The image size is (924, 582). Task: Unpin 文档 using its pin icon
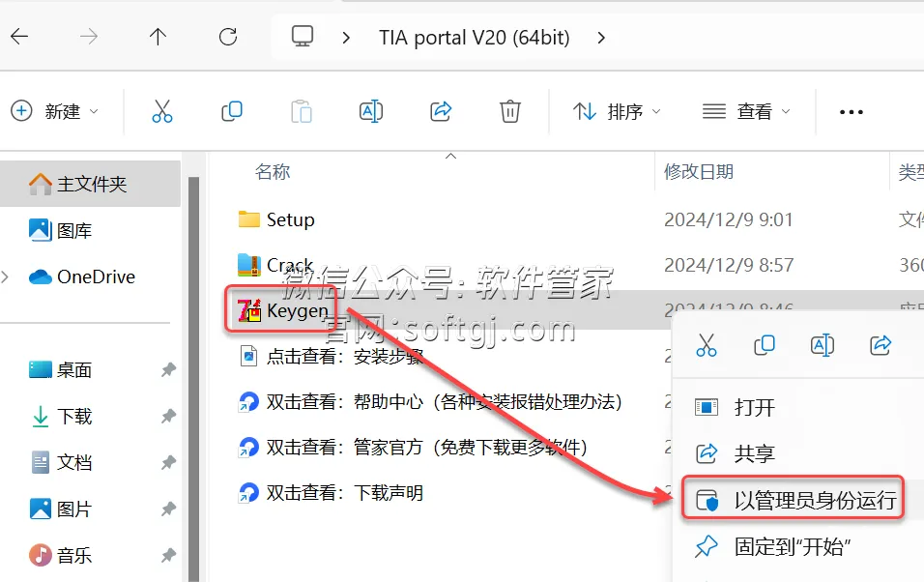coord(168,462)
